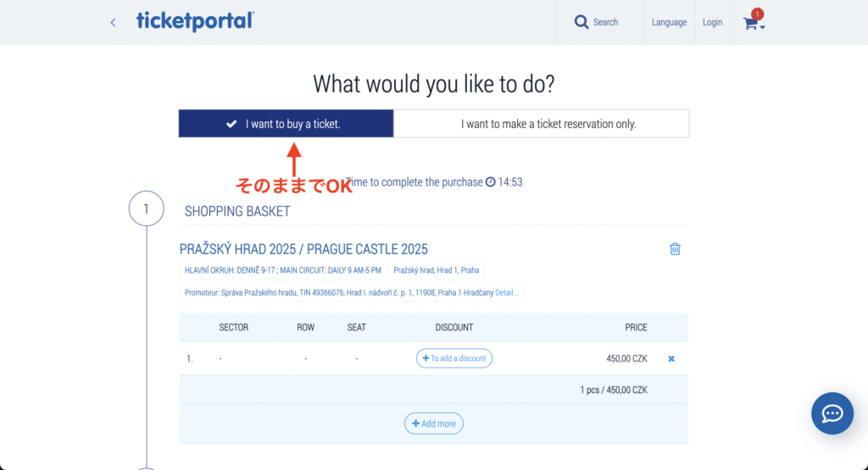Image resolution: width=868 pixels, height=470 pixels.
Task: Open the shopping cart icon
Action: click(750, 24)
